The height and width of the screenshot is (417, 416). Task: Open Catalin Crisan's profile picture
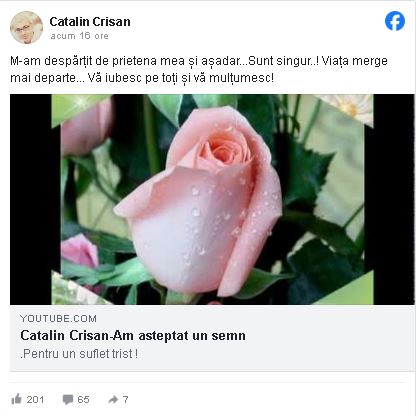26,27
